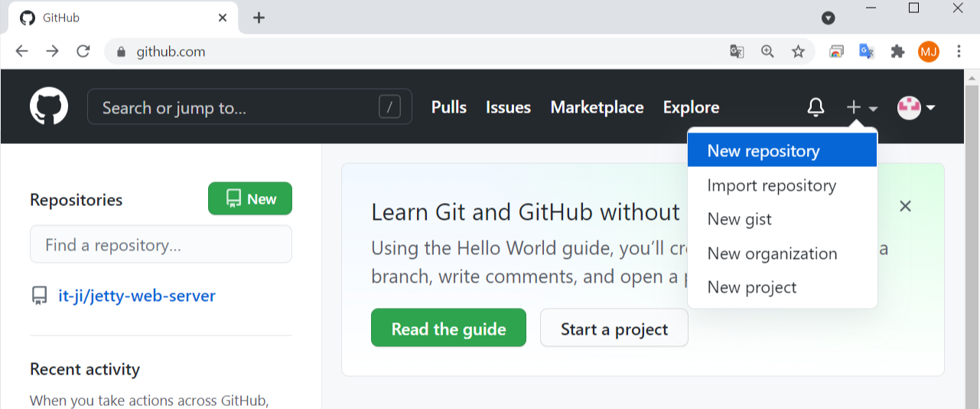Go to Issues in the header

508,107
